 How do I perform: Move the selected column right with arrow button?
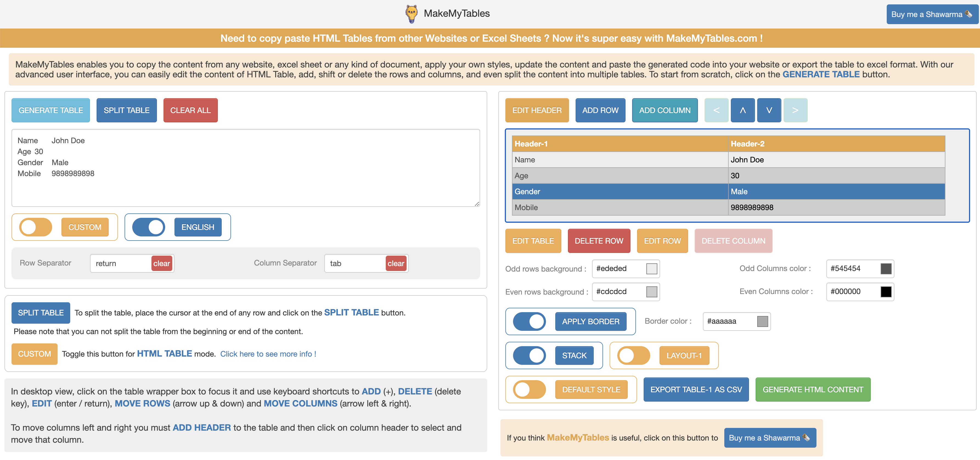click(795, 110)
